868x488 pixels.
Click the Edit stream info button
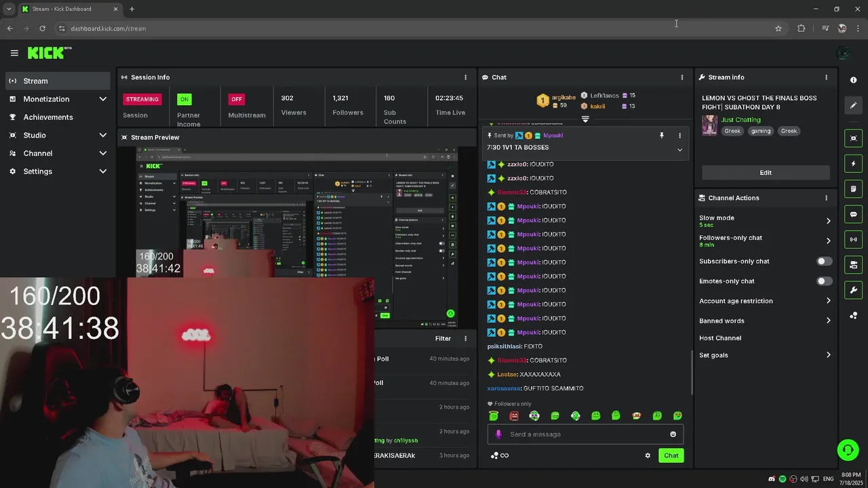[x=766, y=173]
